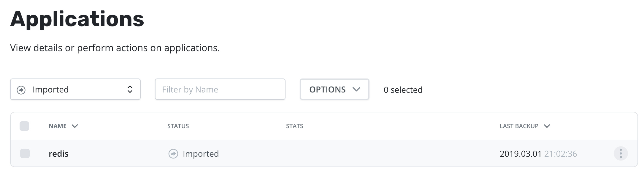Click the Imported status icon in redis row
This screenshot has width=644, height=179.
click(173, 154)
